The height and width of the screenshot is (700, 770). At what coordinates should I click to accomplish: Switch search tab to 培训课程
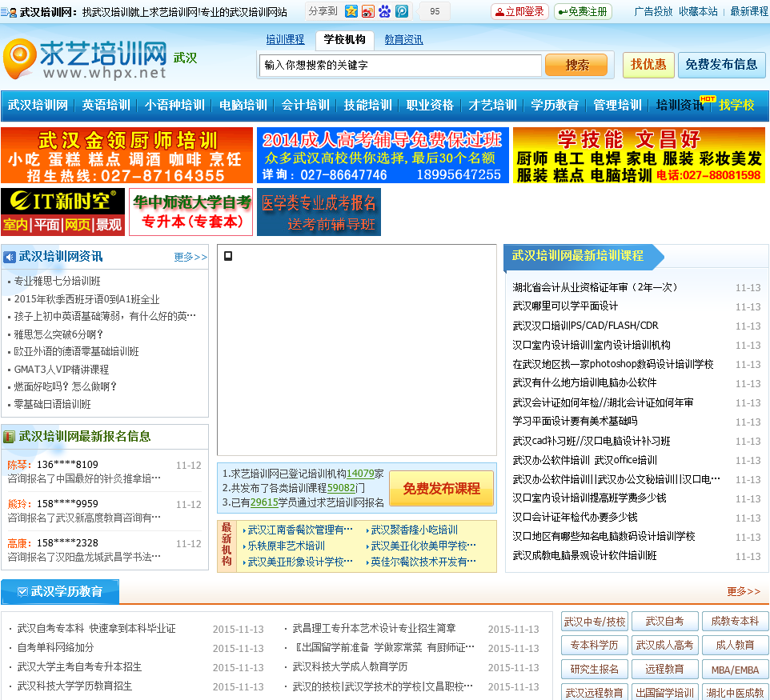pyautogui.click(x=285, y=40)
